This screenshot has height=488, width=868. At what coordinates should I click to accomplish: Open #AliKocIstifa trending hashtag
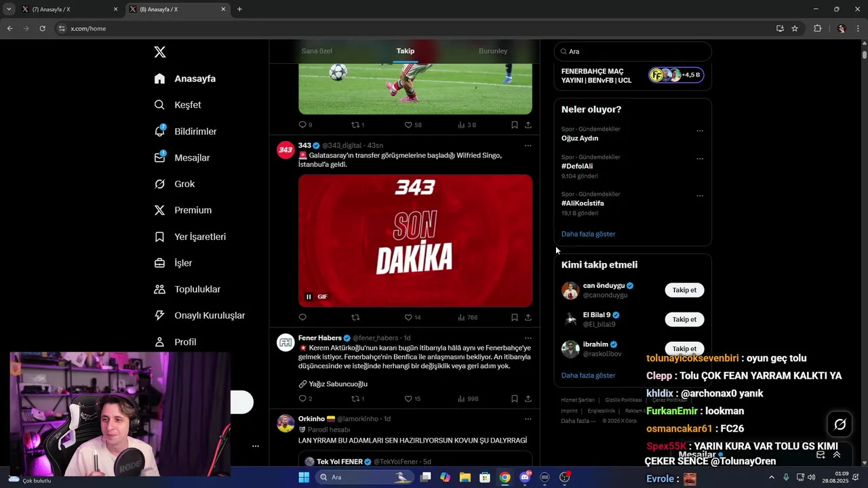[x=583, y=203]
